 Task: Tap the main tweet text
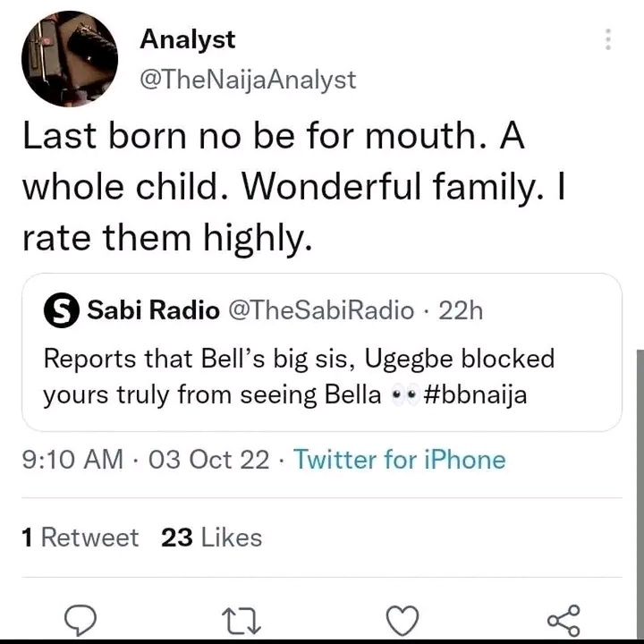pos(295,187)
